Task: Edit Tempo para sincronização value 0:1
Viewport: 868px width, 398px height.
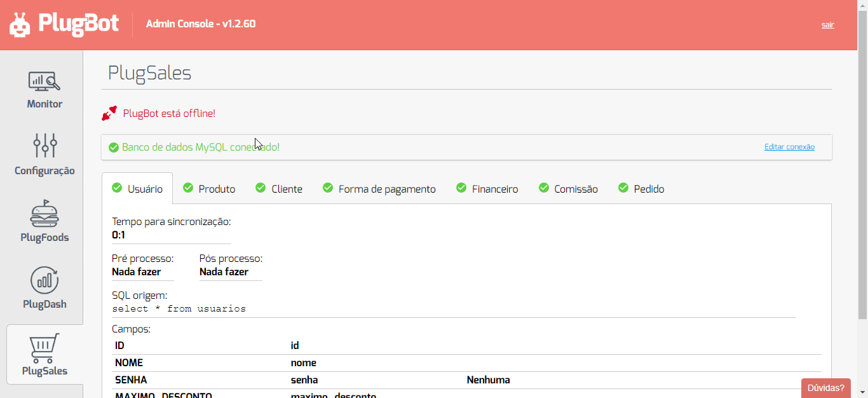Action: click(172, 235)
